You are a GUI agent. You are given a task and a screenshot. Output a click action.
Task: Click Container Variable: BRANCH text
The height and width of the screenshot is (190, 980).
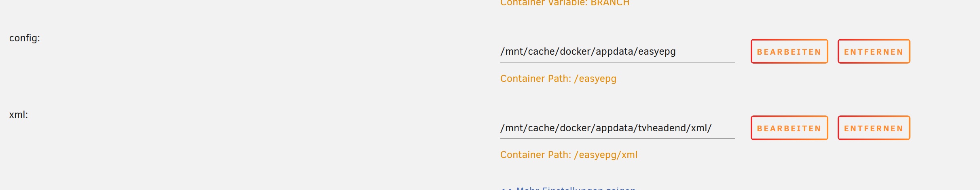click(x=565, y=3)
